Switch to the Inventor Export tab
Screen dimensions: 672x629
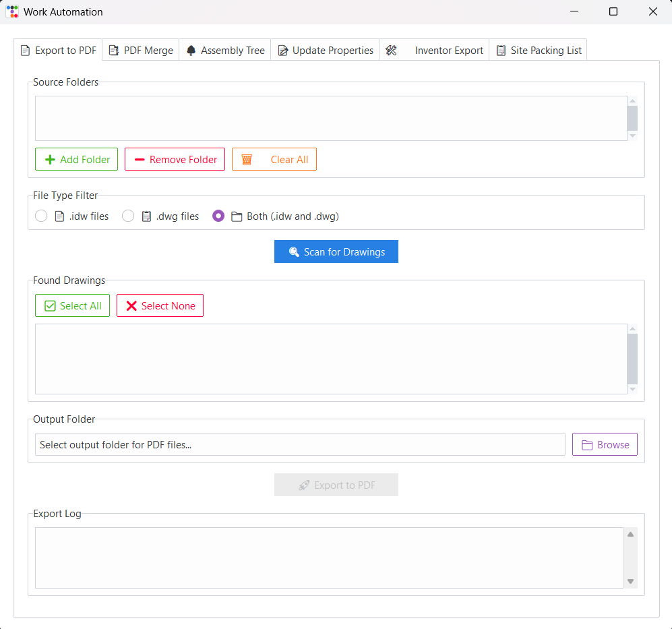point(434,50)
